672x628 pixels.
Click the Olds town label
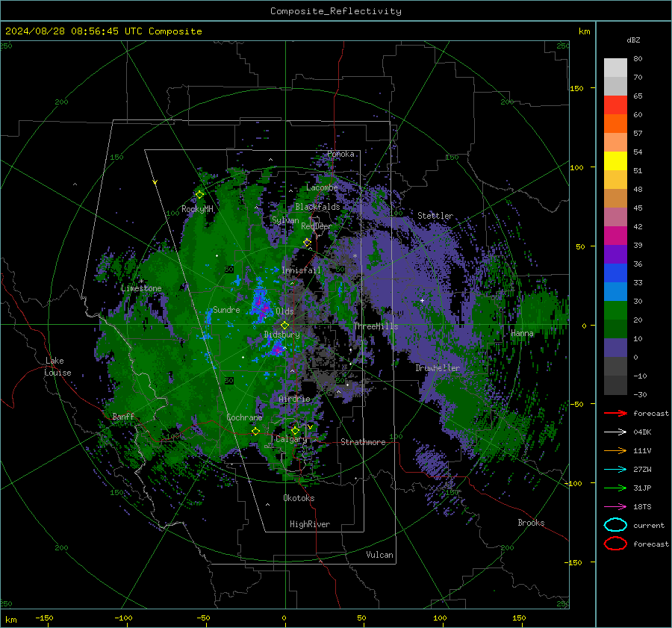284,311
